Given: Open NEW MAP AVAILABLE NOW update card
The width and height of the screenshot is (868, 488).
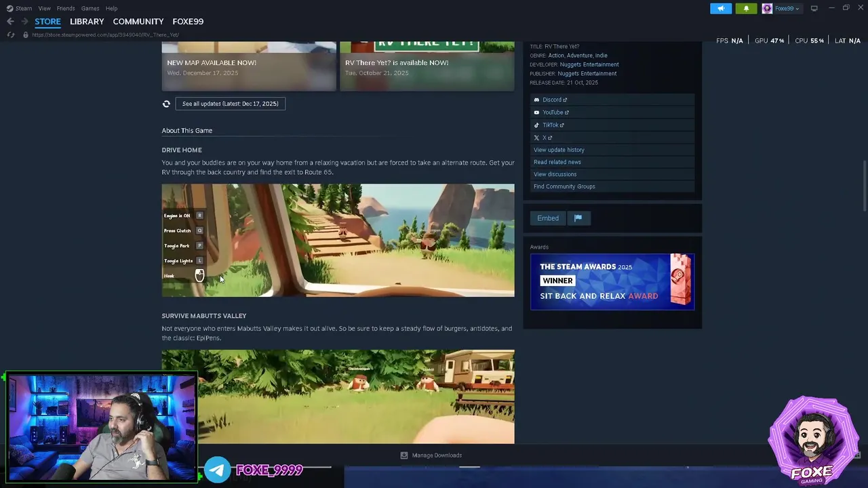Looking at the screenshot, I should [x=249, y=66].
